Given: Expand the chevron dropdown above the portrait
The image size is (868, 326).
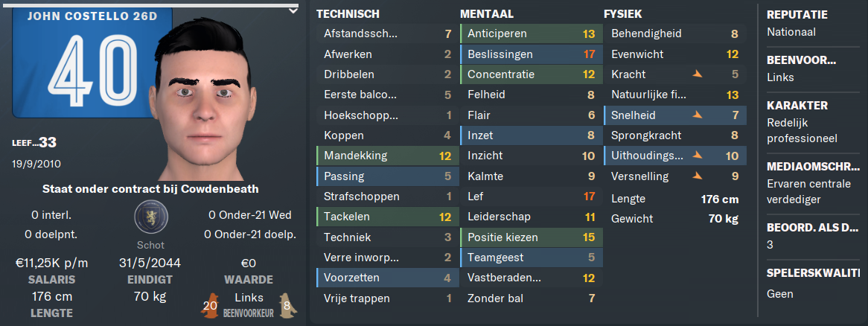Looking at the screenshot, I should point(293,11).
